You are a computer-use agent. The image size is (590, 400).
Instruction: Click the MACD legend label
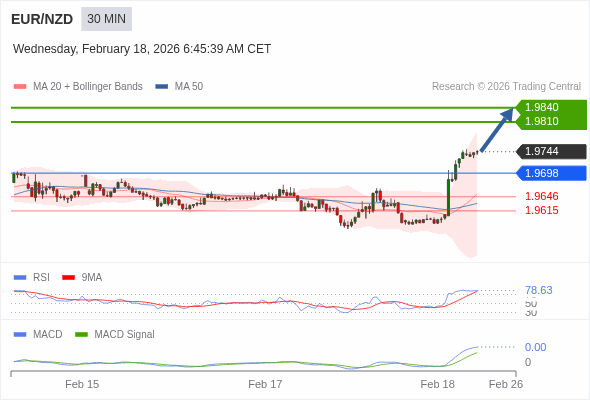[48, 335]
